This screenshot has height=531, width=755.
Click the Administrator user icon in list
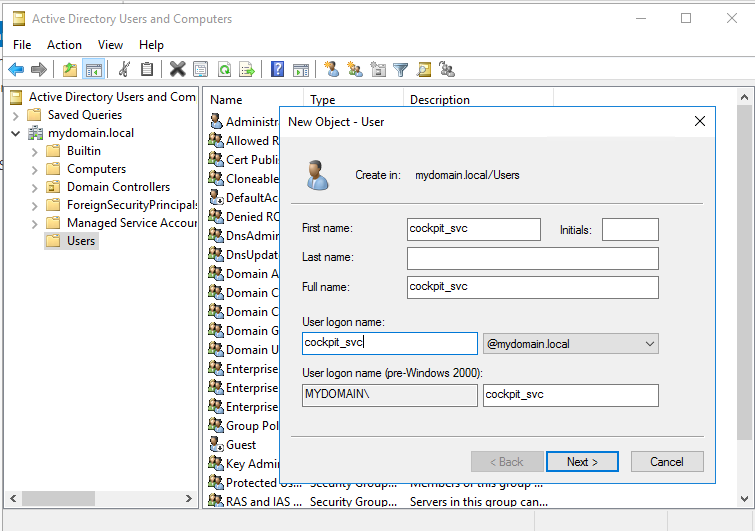(x=216, y=121)
